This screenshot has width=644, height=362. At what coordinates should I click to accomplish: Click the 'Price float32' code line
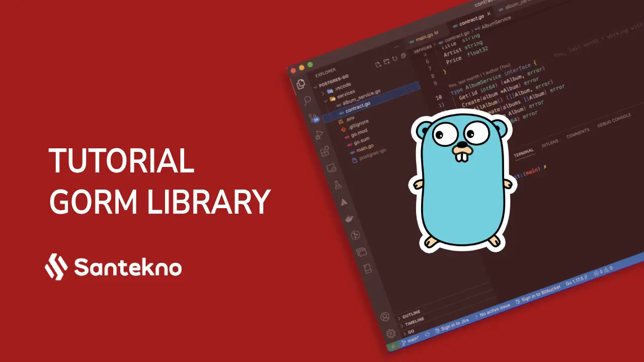click(467, 55)
